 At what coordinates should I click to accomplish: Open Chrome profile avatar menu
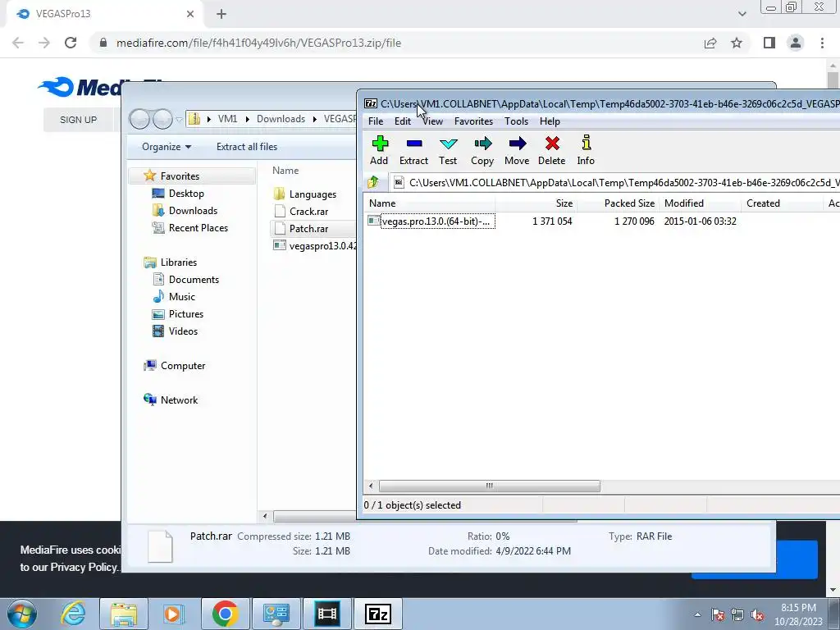tap(796, 43)
